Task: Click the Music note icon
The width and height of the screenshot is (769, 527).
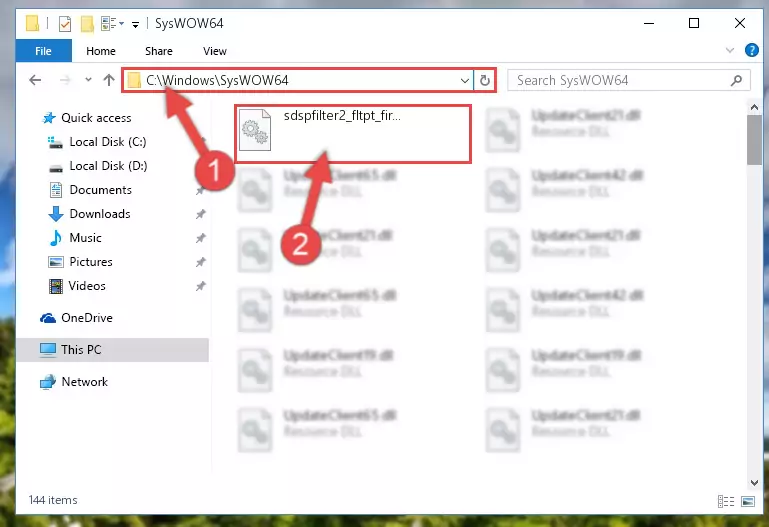Action: point(56,238)
